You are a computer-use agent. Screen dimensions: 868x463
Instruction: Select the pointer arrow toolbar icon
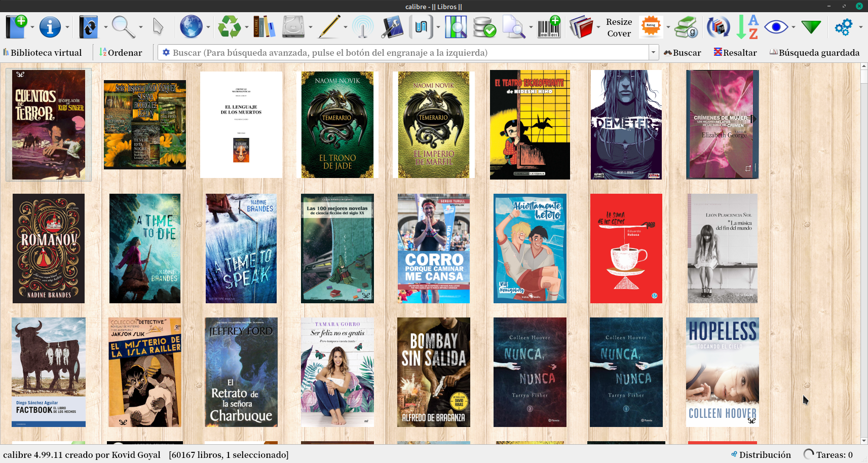tap(158, 27)
